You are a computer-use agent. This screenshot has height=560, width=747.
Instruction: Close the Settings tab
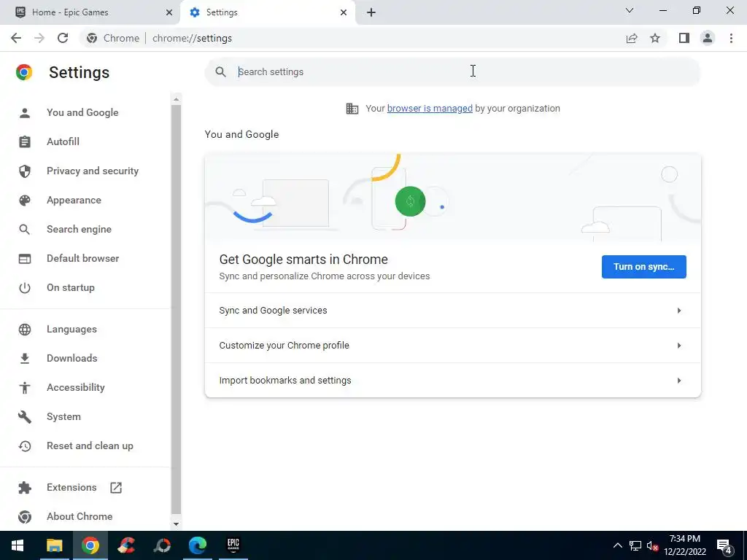point(344,12)
